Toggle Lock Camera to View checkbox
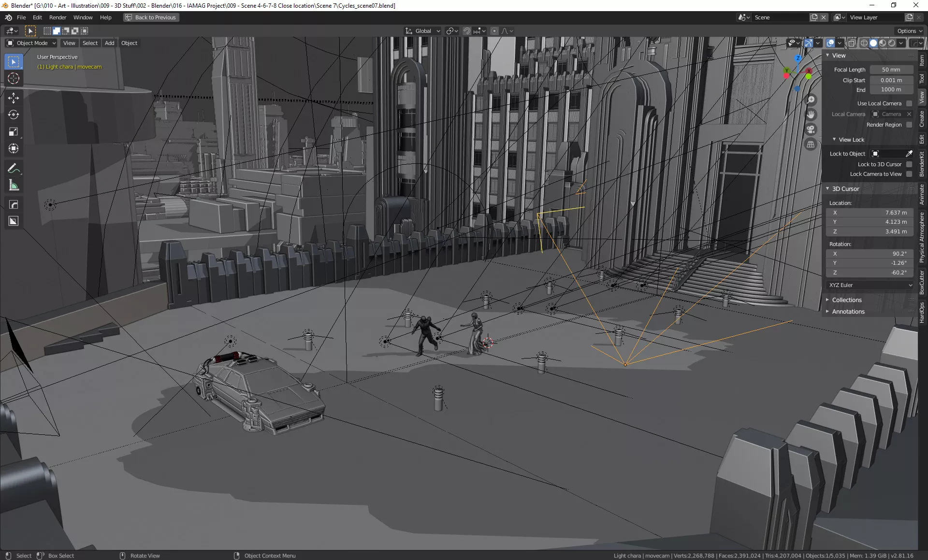Image resolution: width=928 pixels, height=560 pixels. (909, 174)
